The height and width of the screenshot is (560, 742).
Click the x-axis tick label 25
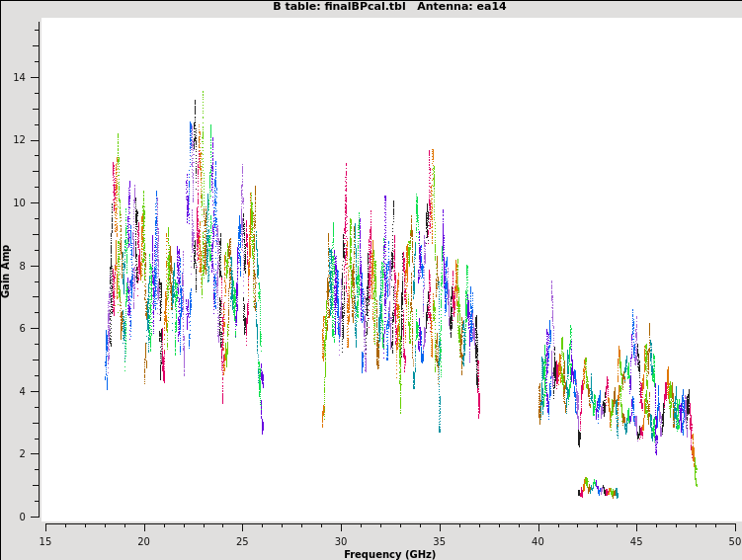[242, 541]
